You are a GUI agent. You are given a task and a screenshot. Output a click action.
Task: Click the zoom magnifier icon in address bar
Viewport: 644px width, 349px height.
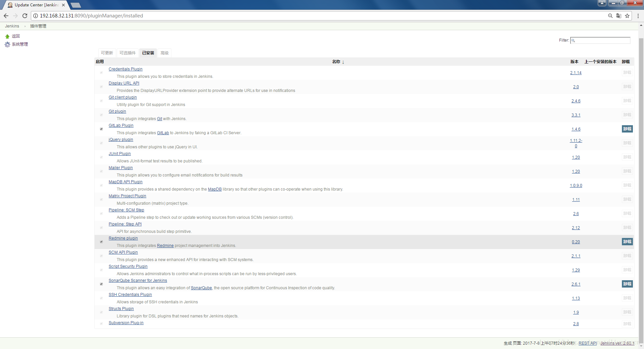point(610,16)
